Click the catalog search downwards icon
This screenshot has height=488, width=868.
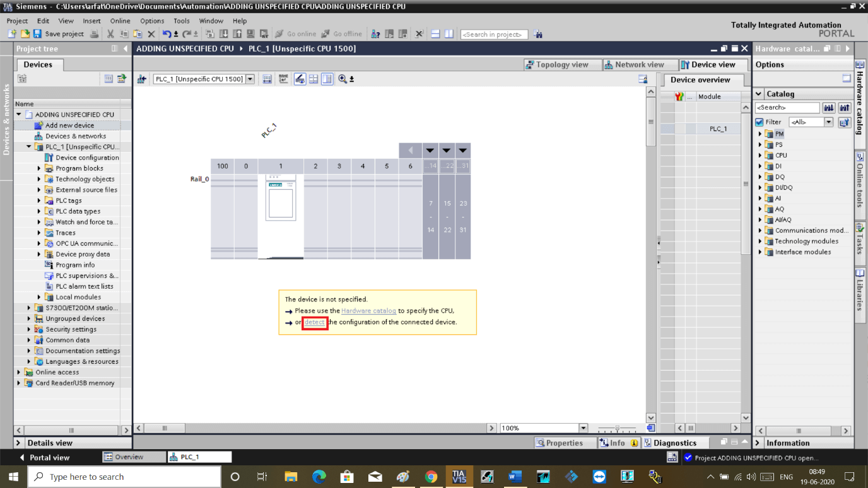click(829, 108)
